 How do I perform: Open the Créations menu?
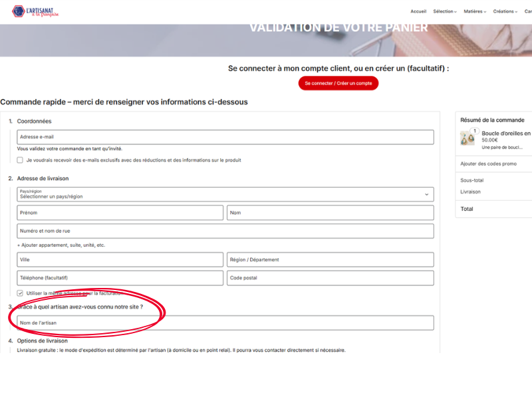pyautogui.click(x=505, y=11)
